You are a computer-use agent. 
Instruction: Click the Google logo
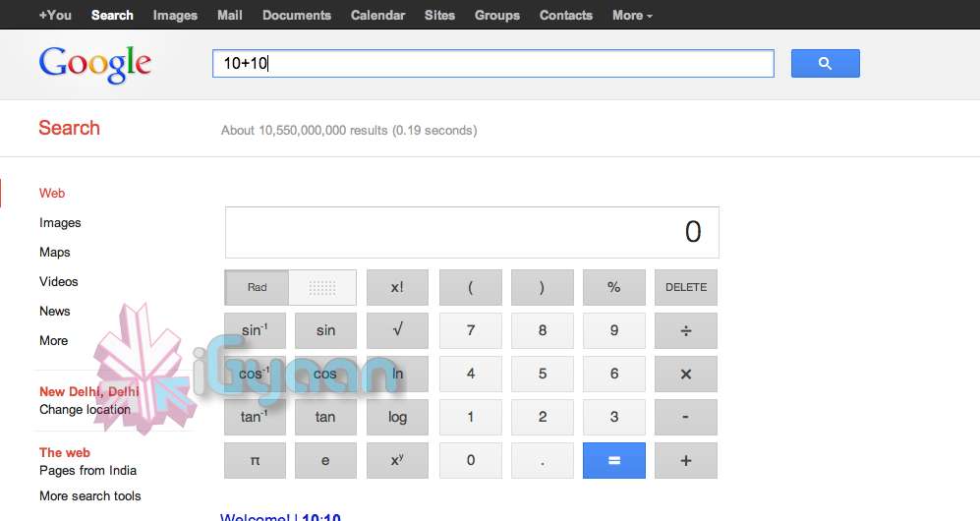[95, 64]
